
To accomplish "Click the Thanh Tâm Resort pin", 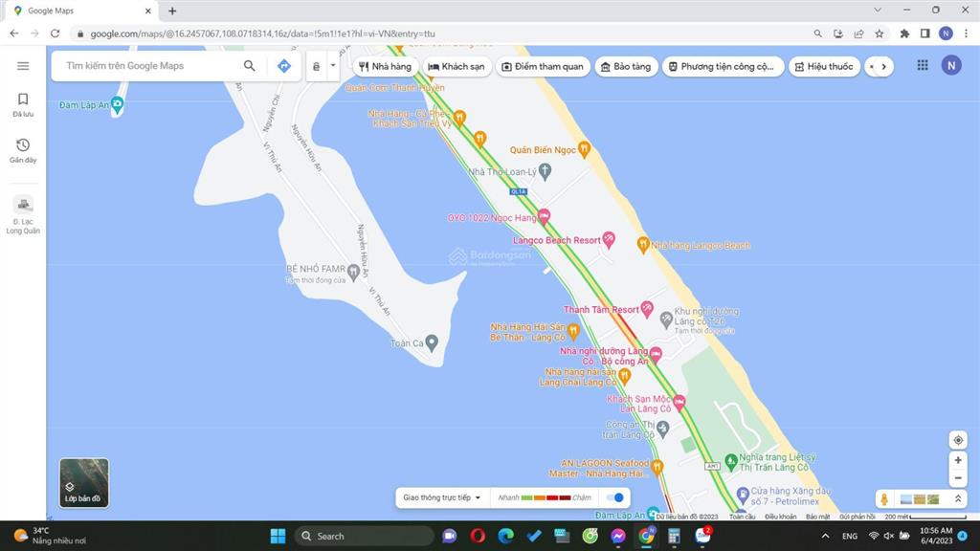I will [647, 309].
